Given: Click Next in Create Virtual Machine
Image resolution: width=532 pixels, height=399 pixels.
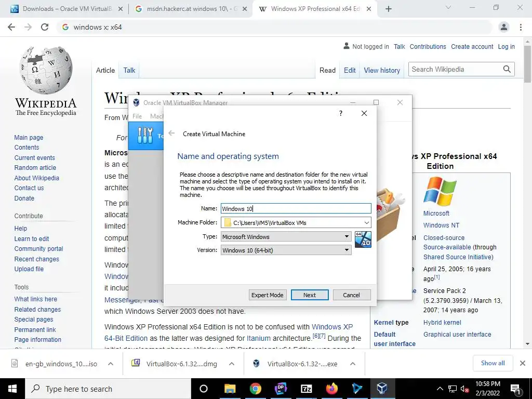Looking at the screenshot, I should coord(310,295).
